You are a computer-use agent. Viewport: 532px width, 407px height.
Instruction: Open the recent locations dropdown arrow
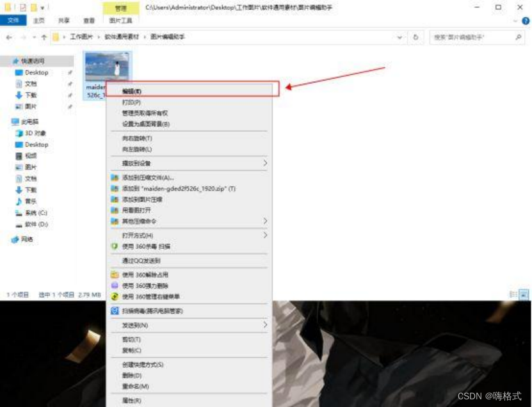(x=34, y=37)
